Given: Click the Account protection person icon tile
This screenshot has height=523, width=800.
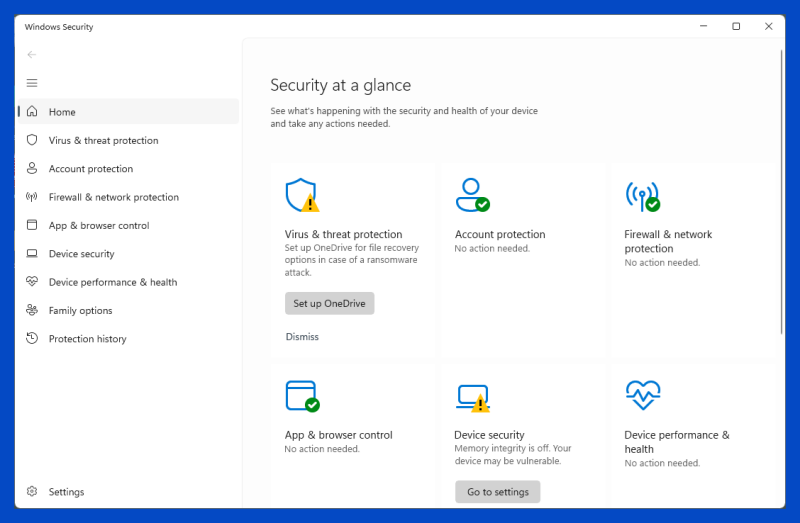Looking at the screenshot, I should tap(472, 195).
